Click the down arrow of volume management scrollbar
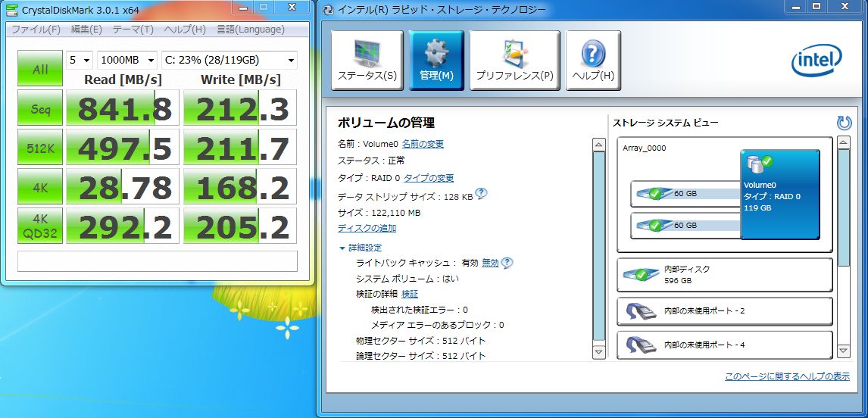Viewport: 868px width, 418px height. point(599,351)
